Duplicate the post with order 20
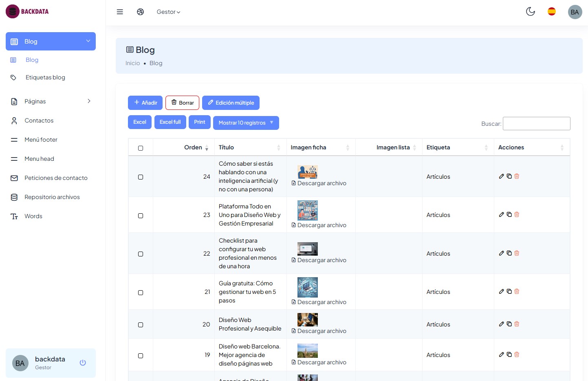Image resolution: width=588 pixels, height=381 pixels. (509, 324)
